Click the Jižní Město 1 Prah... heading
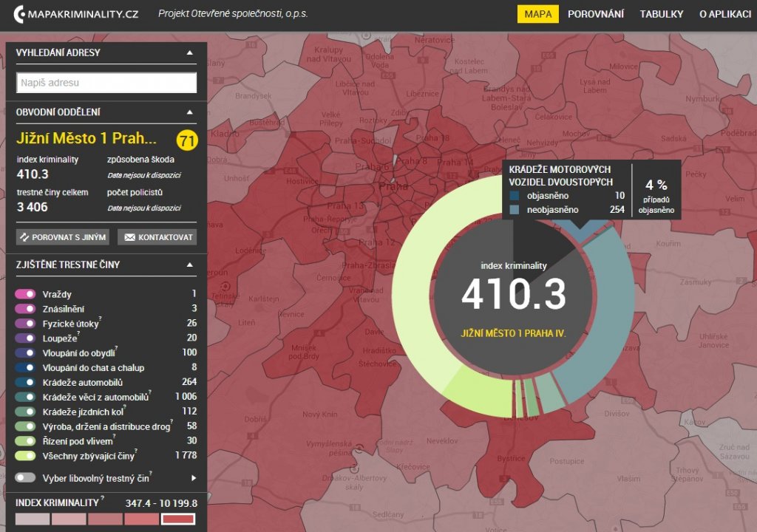The image size is (757, 532). coord(86,139)
